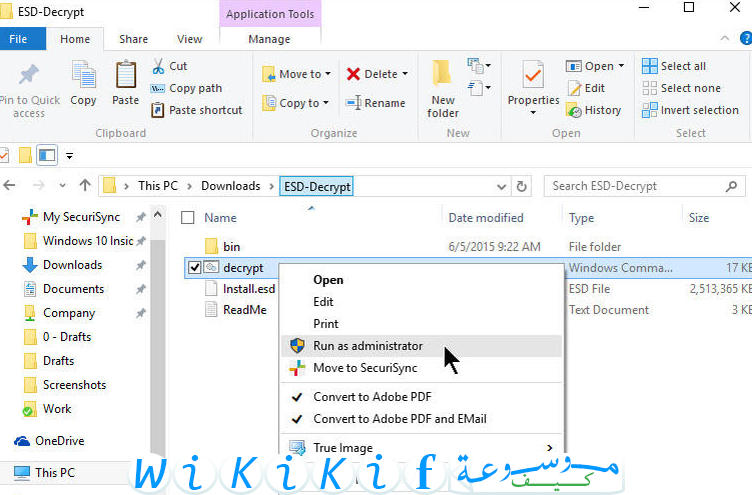Open OneDrive in navigation pane
The height and width of the screenshot is (495, 752).
click(x=49, y=440)
